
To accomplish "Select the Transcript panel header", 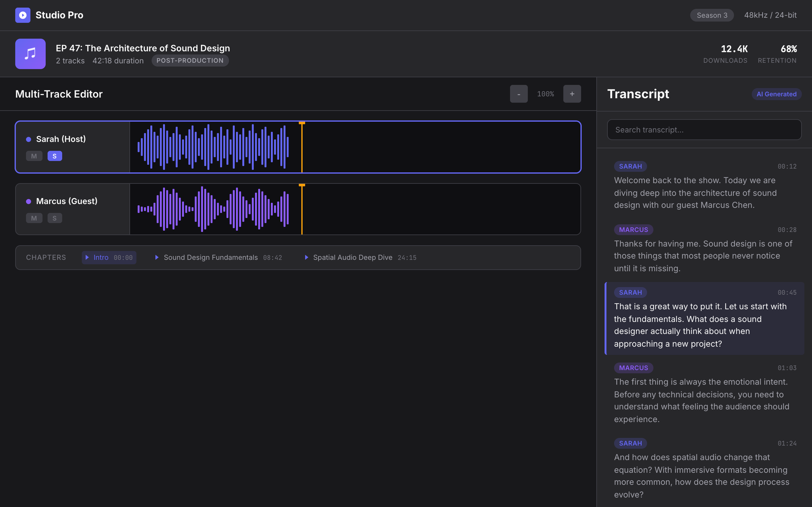I will click(x=638, y=94).
